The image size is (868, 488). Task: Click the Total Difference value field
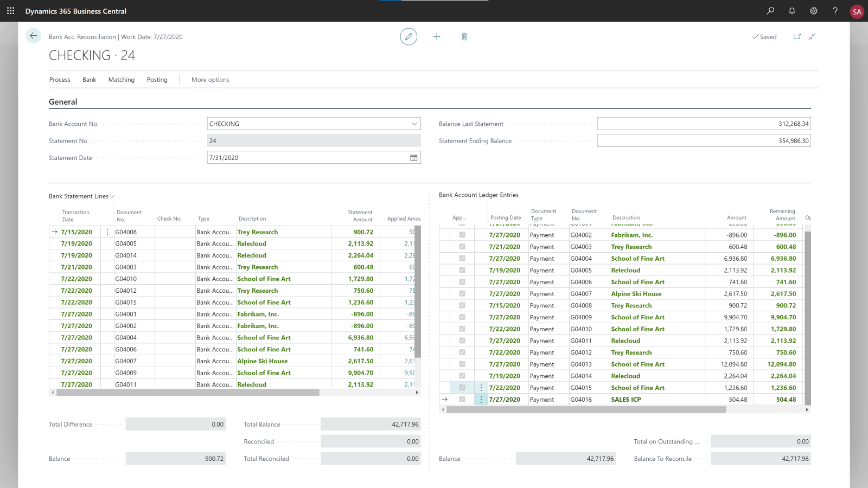pos(176,425)
